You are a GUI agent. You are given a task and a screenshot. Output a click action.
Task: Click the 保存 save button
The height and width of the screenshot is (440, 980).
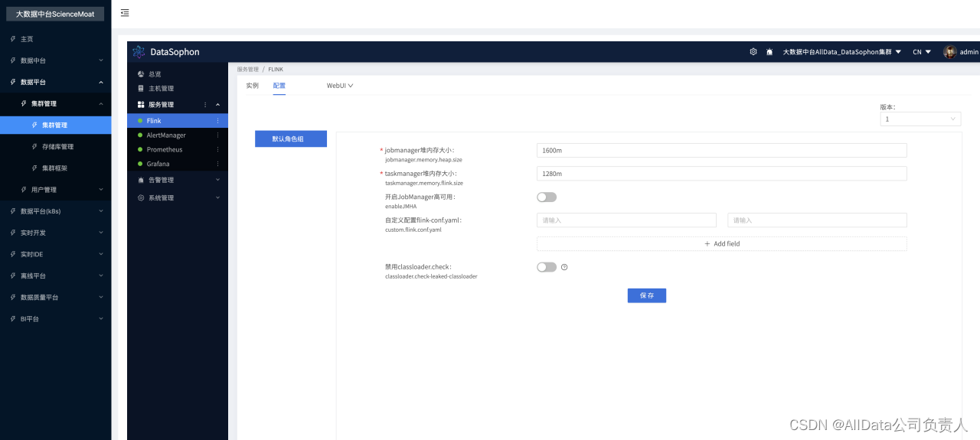click(647, 295)
